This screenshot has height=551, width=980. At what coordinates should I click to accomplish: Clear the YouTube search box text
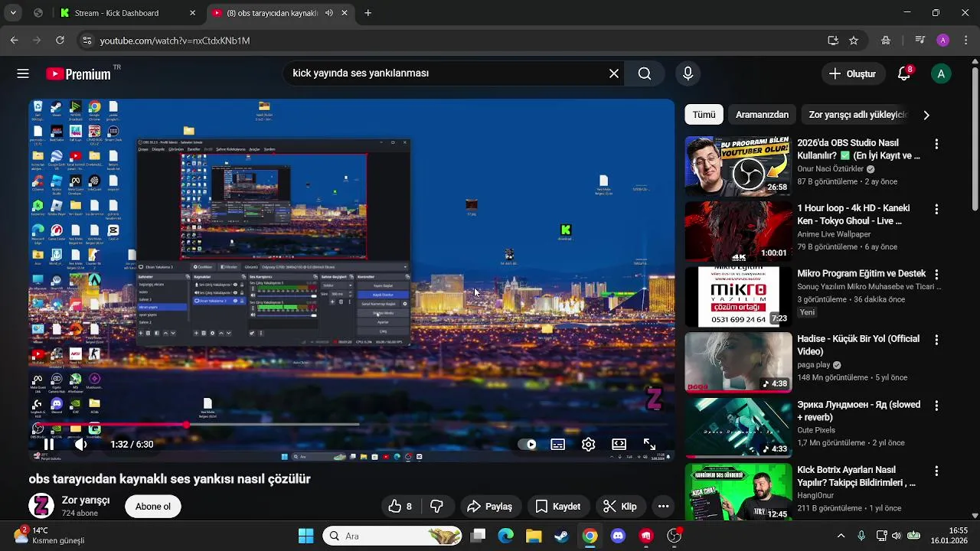[613, 73]
